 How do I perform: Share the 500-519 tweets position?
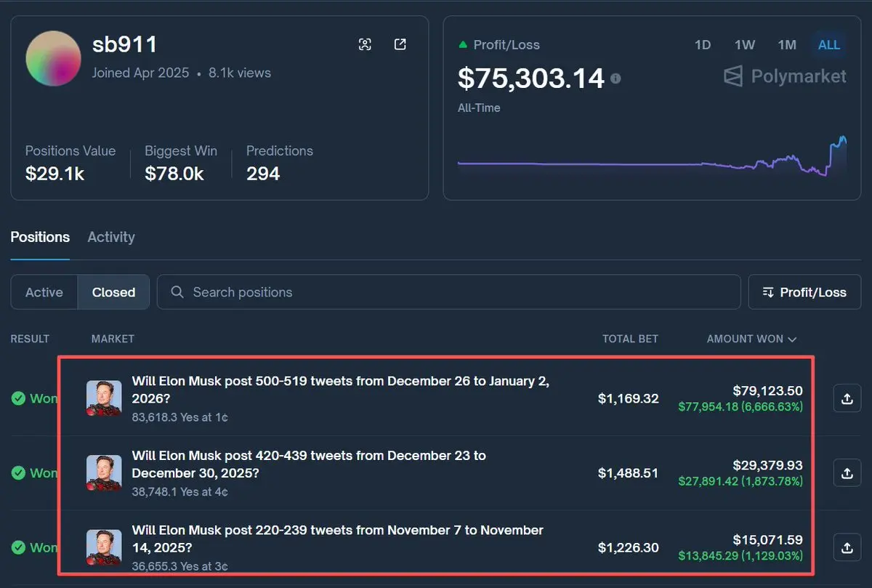click(x=847, y=398)
